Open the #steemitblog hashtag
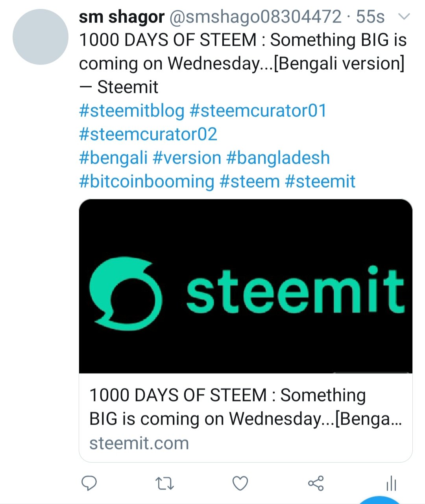 coord(132,111)
